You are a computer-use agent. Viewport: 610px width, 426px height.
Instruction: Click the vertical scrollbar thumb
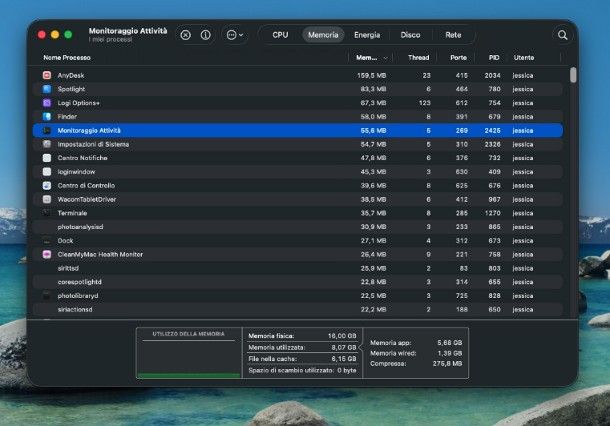tap(573, 75)
